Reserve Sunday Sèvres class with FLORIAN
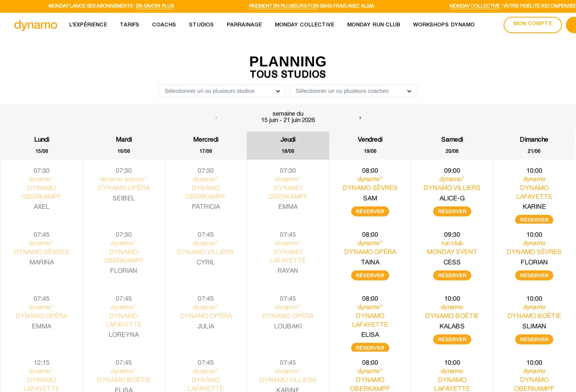Viewport: 576px width, 392px height. [534, 276]
